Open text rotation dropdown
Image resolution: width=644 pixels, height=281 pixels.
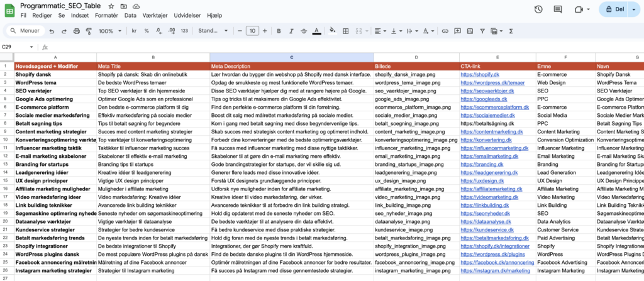point(428,31)
